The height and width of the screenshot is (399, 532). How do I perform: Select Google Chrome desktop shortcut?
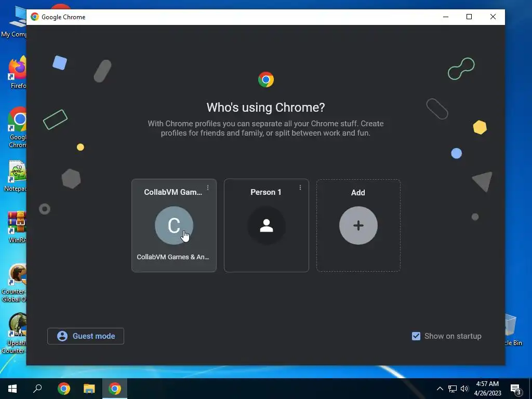pos(17,128)
